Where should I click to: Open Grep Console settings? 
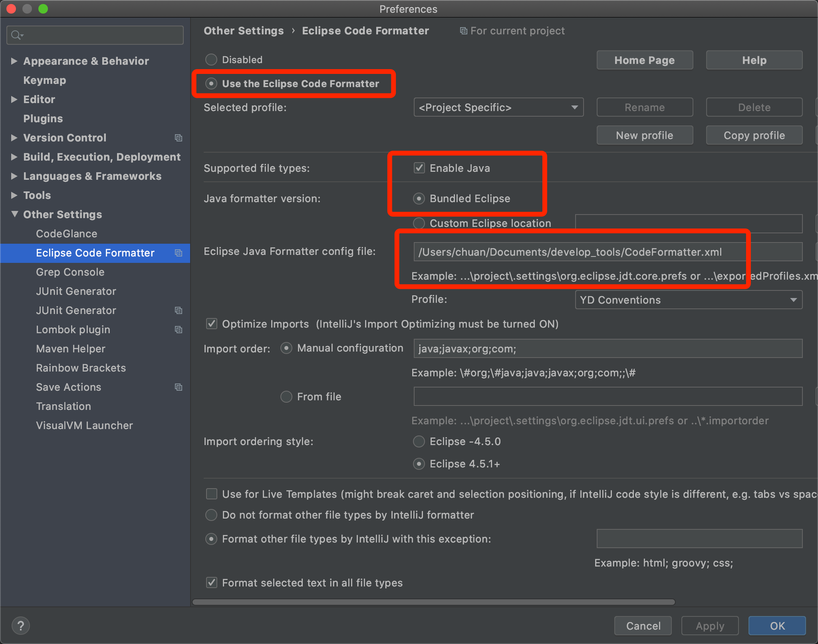pyautogui.click(x=70, y=272)
